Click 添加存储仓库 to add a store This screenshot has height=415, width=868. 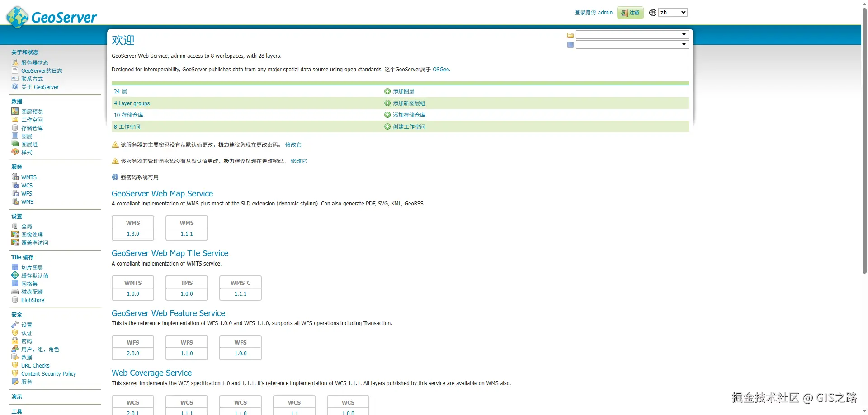409,115
